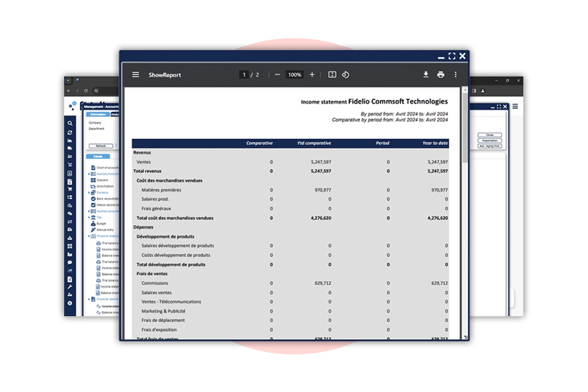The width and height of the screenshot is (588, 392).
Task: Print the income statement report
Action: pos(440,74)
